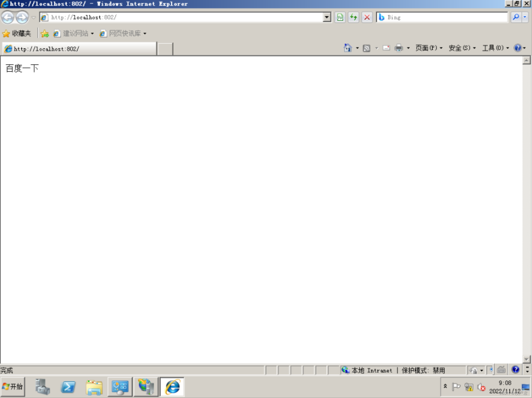Image resolution: width=532 pixels, height=398 pixels.
Task: Click the muted speaker volume tray icon
Action: [x=482, y=387]
